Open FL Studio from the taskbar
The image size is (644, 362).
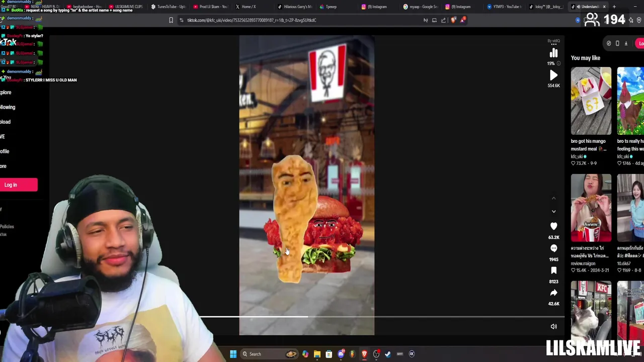click(352, 354)
